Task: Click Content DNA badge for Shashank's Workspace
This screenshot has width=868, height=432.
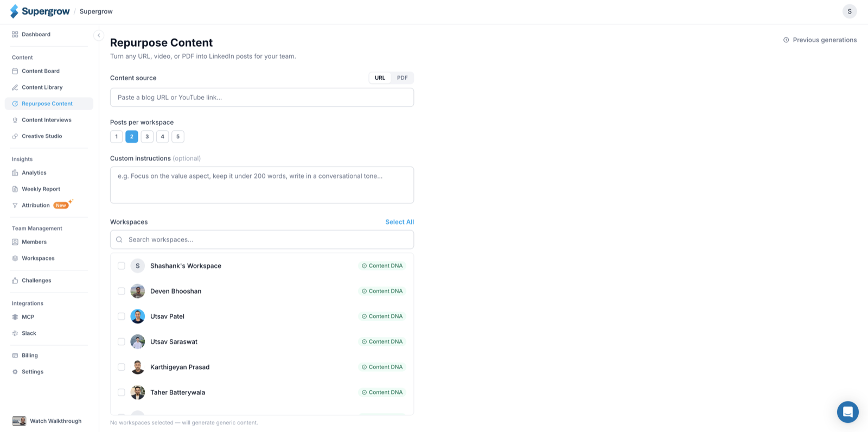Action: point(382,266)
